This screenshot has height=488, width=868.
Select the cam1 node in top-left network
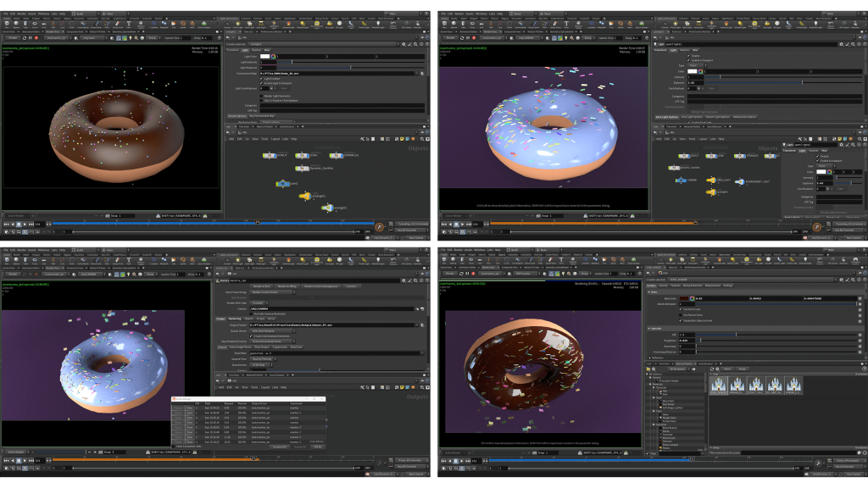[x=283, y=183]
